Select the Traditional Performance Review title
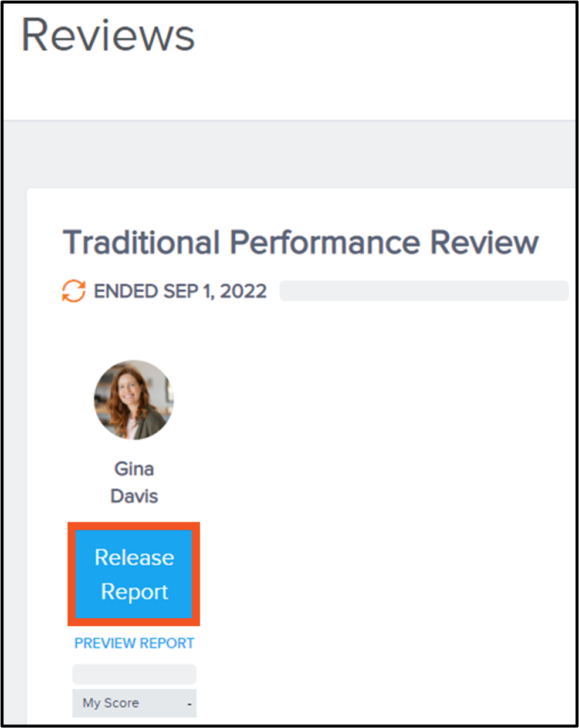Viewport: 579px width, 728px height. [x=300, y=241]
